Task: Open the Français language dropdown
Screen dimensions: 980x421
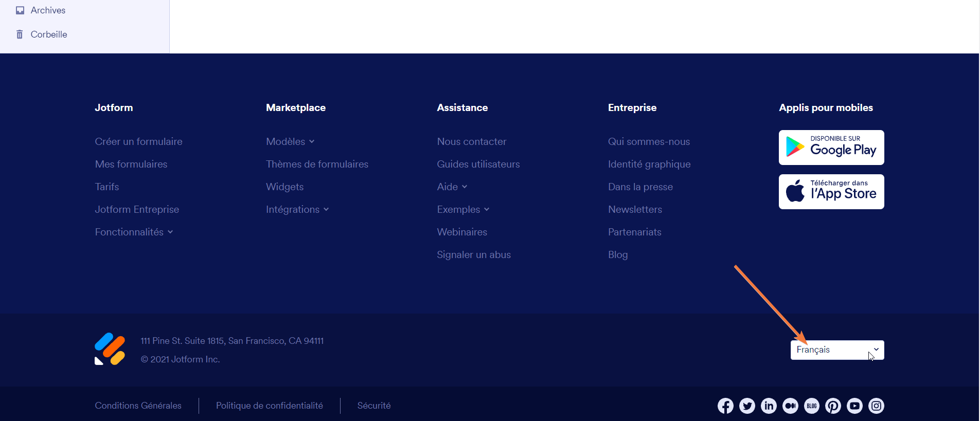Action: pyautogui.click(x=836, y=350)
